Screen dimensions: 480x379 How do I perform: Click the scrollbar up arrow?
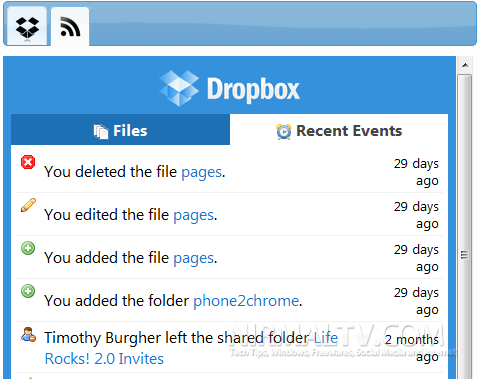465,65
